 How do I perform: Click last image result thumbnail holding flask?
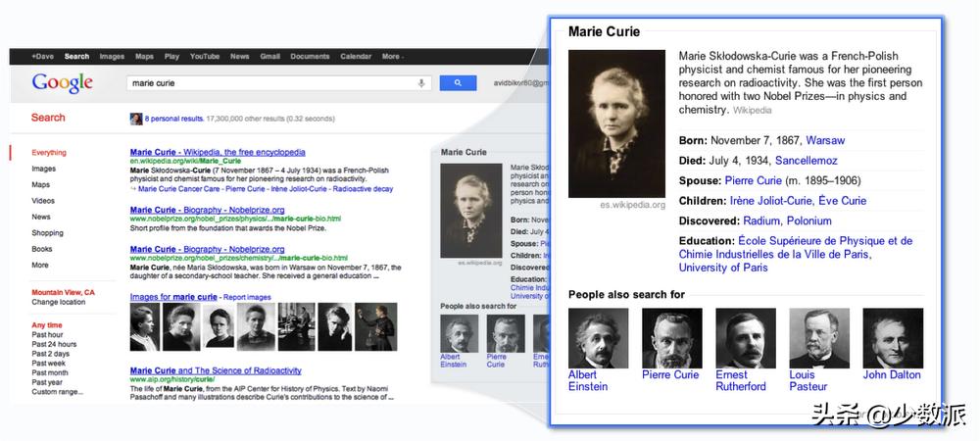375,326
